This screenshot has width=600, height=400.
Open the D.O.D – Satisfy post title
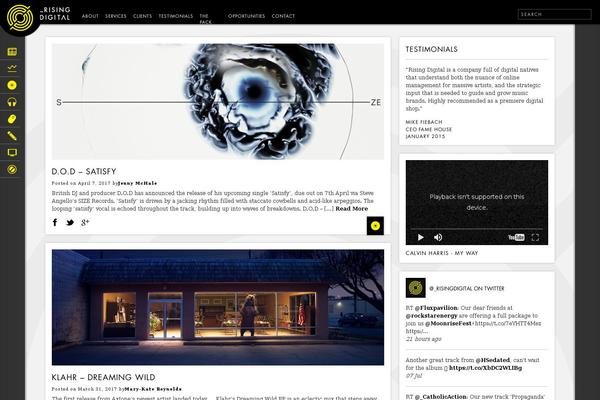pos(84,171)
